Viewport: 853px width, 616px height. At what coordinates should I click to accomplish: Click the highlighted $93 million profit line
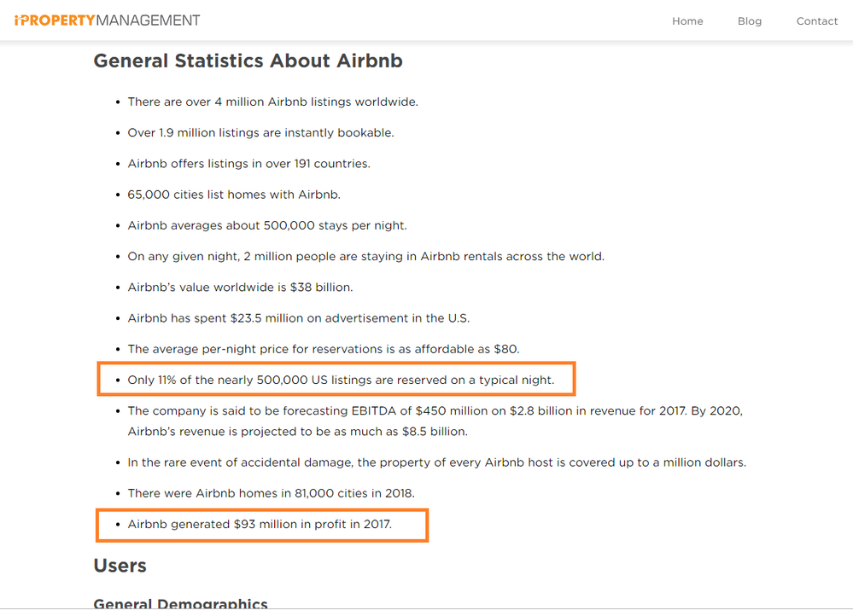(260, 524)
